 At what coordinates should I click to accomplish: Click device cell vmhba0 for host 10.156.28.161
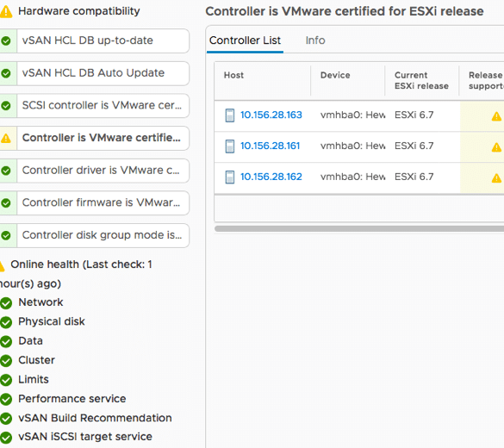click(352, 146)
